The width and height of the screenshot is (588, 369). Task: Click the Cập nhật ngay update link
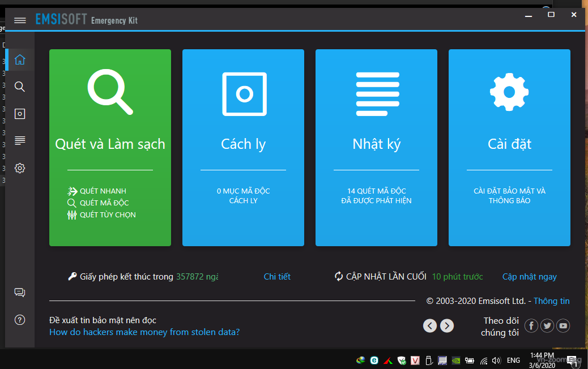[x=529, y=277]
